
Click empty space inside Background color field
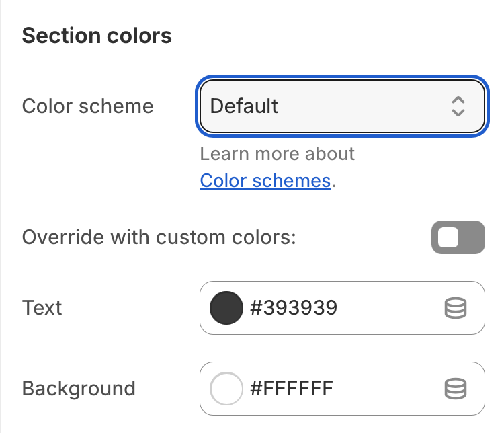(387, 389)
